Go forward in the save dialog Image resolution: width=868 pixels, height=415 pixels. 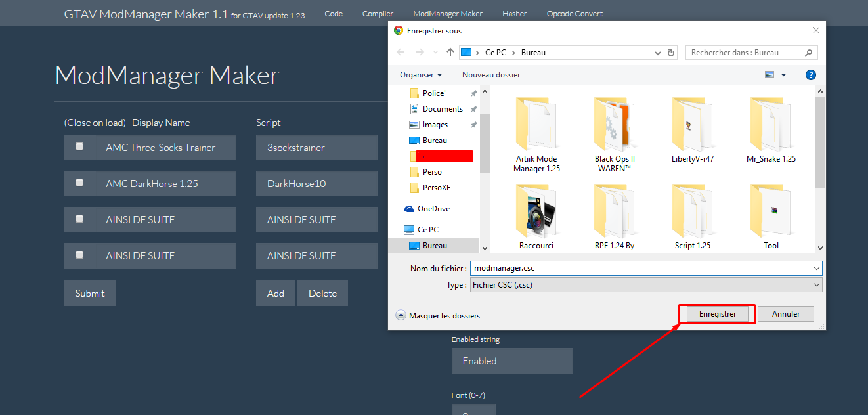(x=420, y=53)
